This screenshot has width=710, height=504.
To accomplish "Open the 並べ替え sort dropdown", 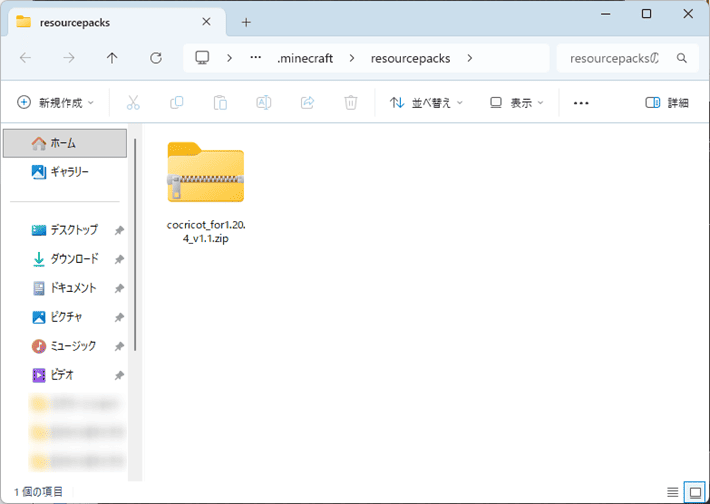I will (x=426, y=103).
